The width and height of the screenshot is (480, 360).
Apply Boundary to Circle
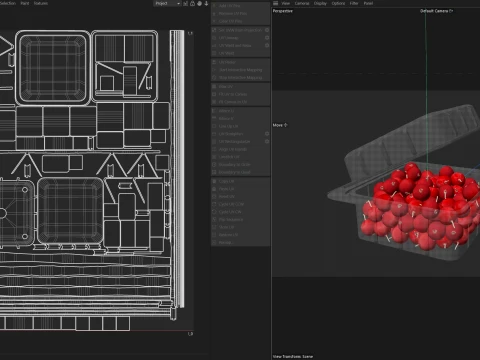click(x=240, y=164)
